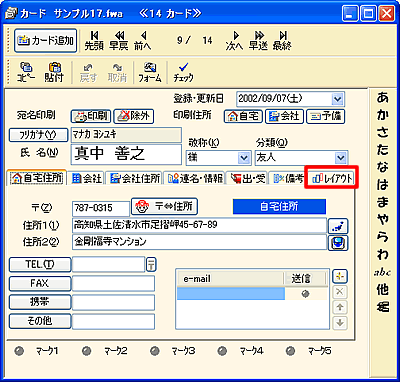Viewport: 400px width, 382px height.
Task: Click the 〒⇔住所 conversion button
Action: (x=165, y=207)
